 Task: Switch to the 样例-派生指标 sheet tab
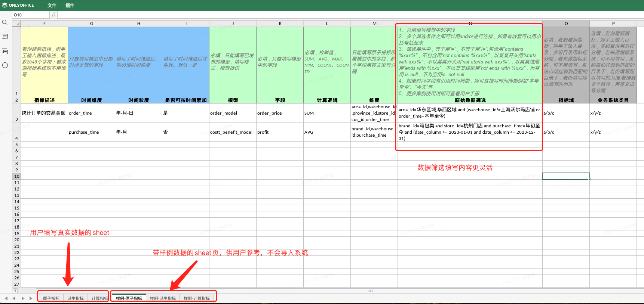tap(163, 298)
